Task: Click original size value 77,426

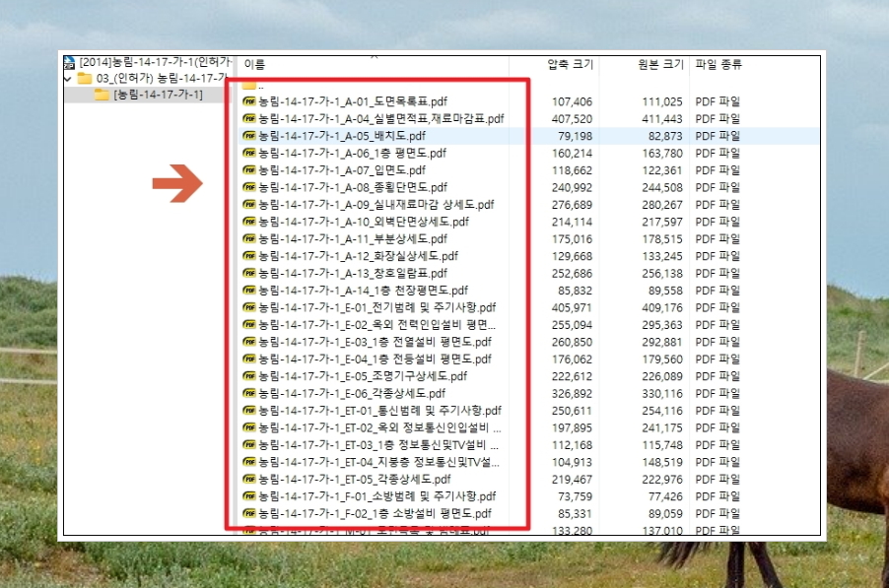Action: point(665,496)
